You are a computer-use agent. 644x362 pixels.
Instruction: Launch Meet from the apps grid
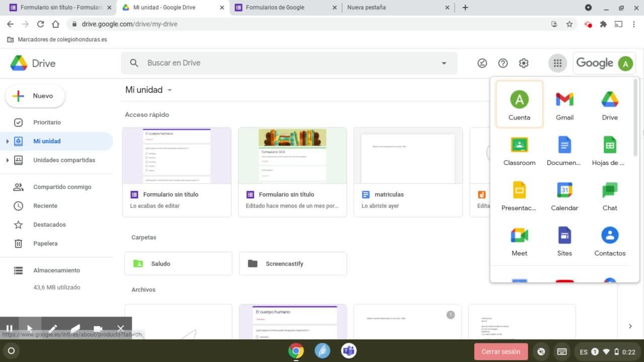pos(519,241)
